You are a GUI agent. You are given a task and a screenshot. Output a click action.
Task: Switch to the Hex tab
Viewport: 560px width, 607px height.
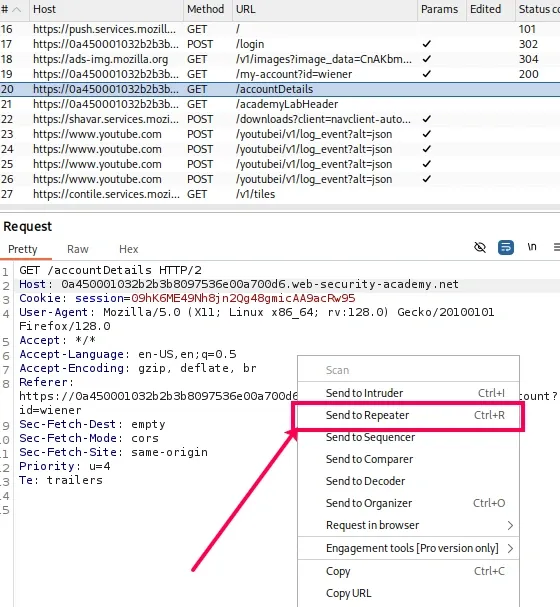pos(128,249)
